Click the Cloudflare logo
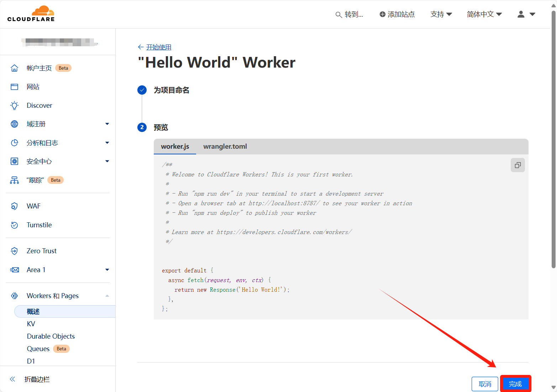 (31, 14)
